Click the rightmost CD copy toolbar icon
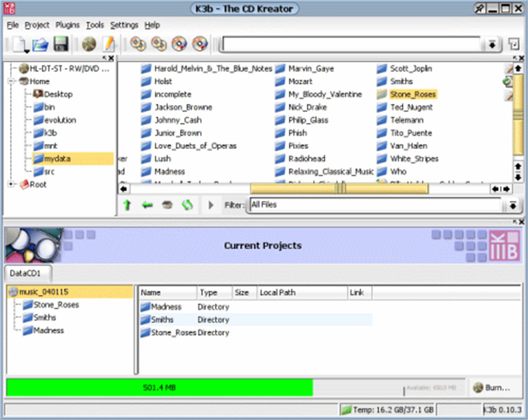The width and height of the screenshot is (528, 420). point(199,43)
